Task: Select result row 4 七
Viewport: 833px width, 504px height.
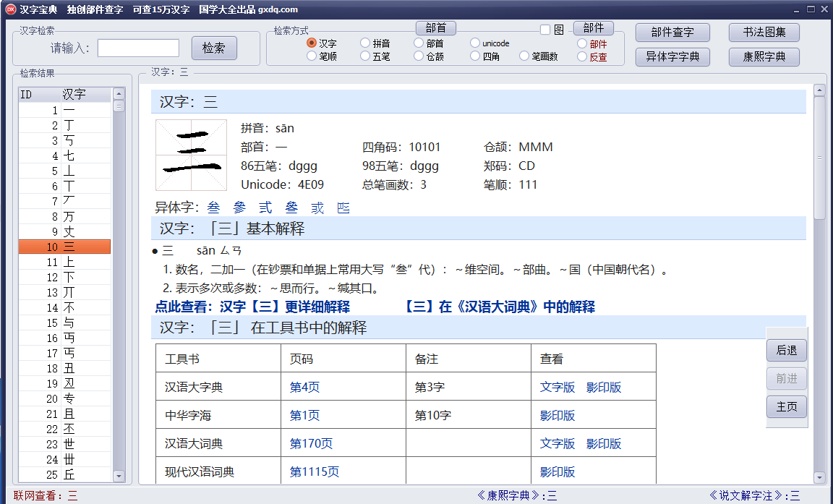Action: click(65, 156)
